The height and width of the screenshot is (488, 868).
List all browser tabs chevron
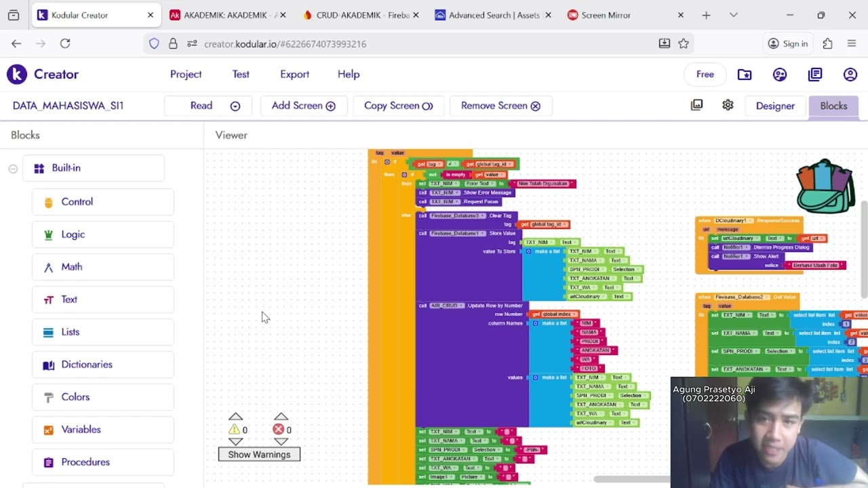click(x=733, y=15)
